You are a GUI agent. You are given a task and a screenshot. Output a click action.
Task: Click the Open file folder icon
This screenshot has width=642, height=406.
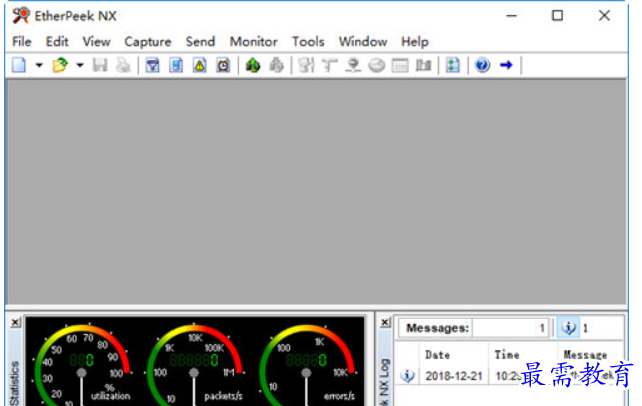[60, 65]
